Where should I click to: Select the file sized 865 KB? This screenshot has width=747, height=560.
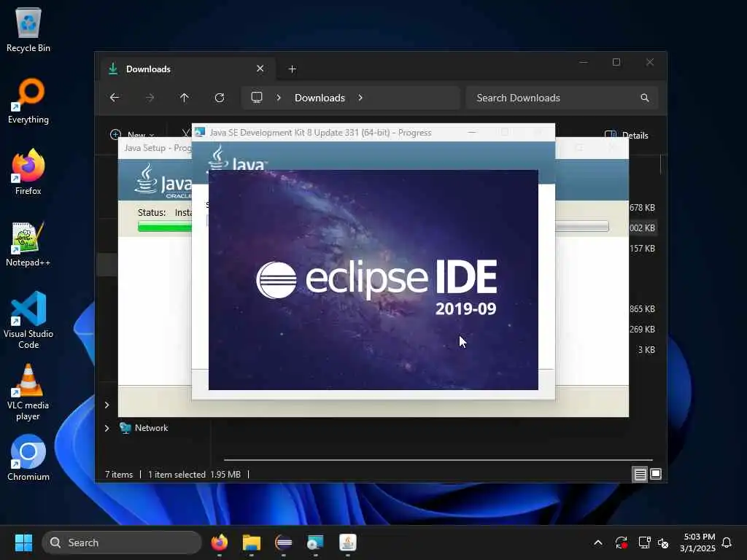click(642, 309)
